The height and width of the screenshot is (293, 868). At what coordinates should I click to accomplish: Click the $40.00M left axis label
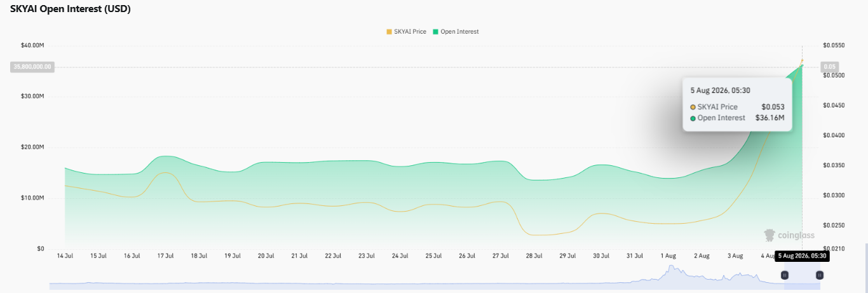[x=32, y=45]
